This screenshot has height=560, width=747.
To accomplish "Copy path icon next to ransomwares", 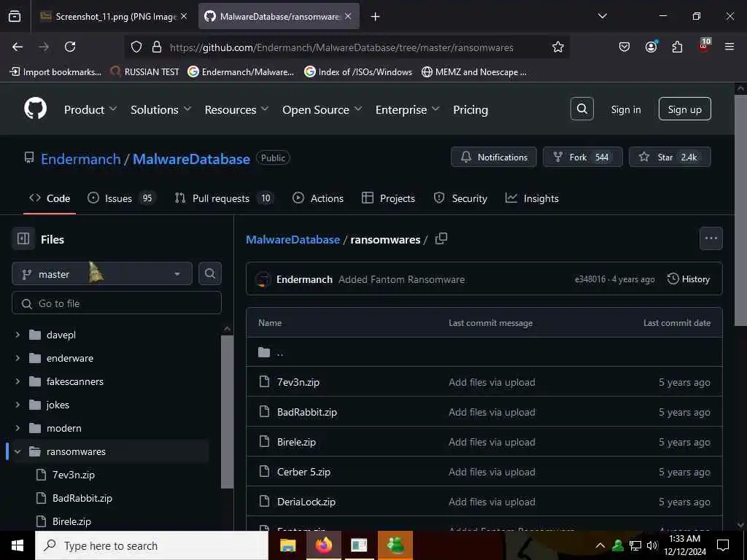I will point(441,238).
